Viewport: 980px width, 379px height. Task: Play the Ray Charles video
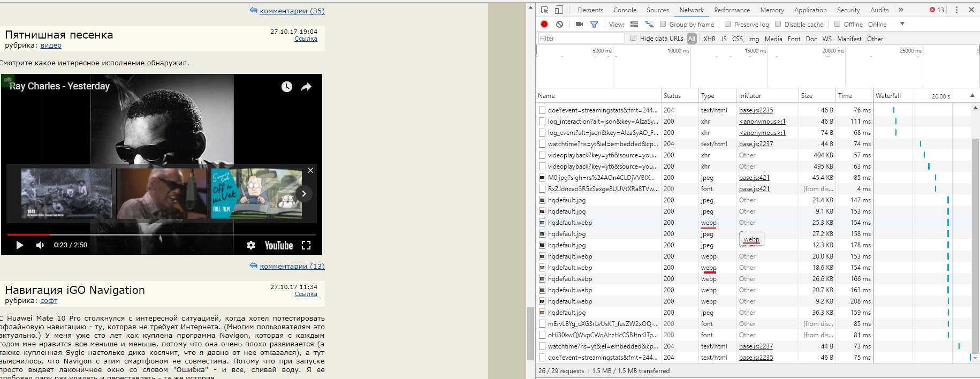19,245
